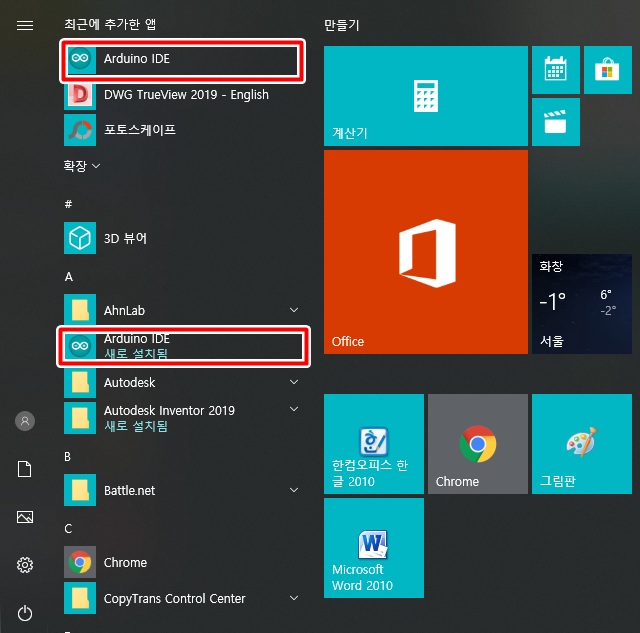This screenshot has width=640, height=633.
Task: Open Settings gear icon in sidebar
Action: 25,565
